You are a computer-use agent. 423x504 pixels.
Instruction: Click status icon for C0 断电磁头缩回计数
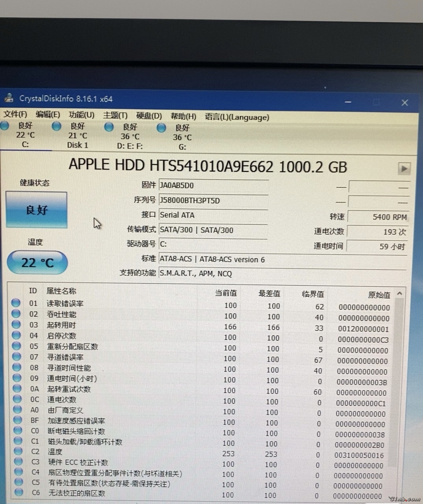point(18,430)
